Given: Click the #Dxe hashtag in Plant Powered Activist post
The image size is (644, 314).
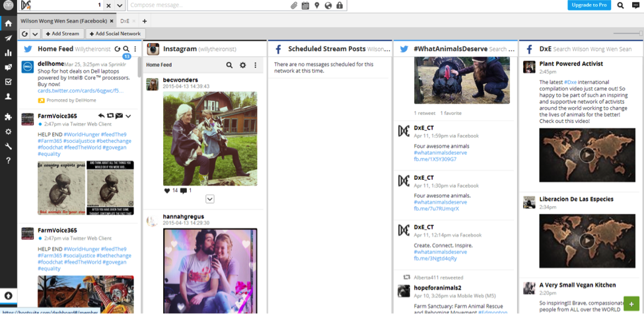Looking at the screenshot, I should (571, 82).
